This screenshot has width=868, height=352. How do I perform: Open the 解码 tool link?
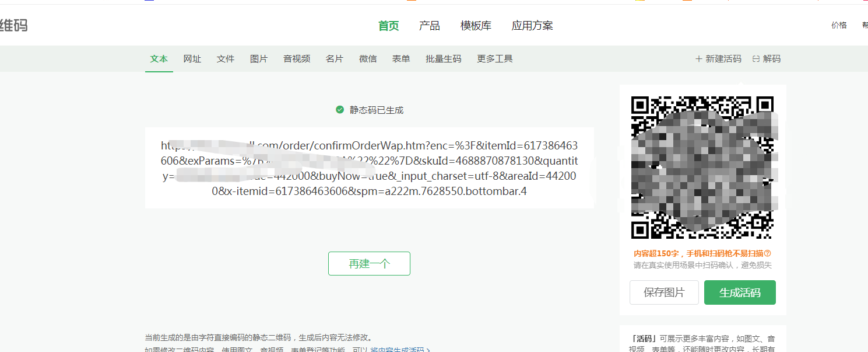pos(767,59)
